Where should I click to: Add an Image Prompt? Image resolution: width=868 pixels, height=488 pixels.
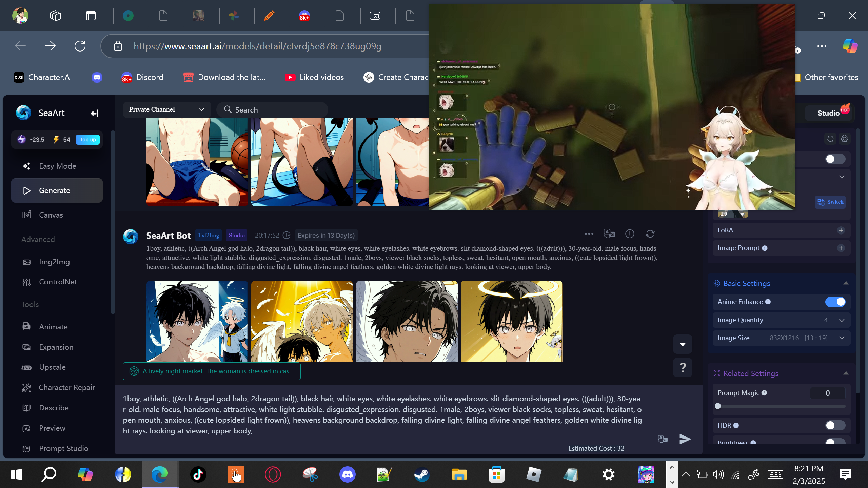[841, 248]
